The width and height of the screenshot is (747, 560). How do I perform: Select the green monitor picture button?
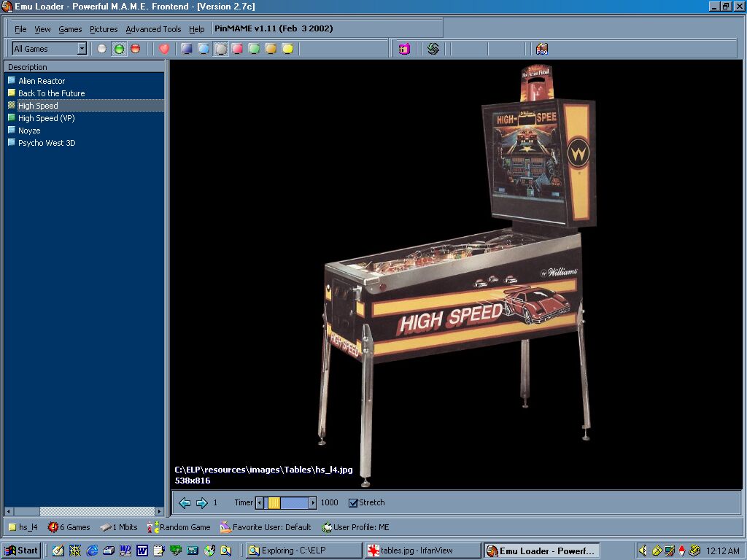pos(254,49)
